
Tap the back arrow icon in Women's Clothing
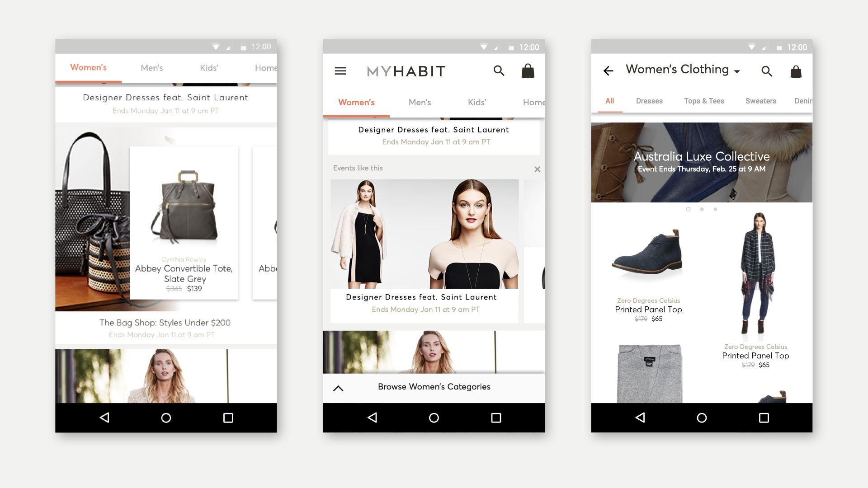pos(609,70)
